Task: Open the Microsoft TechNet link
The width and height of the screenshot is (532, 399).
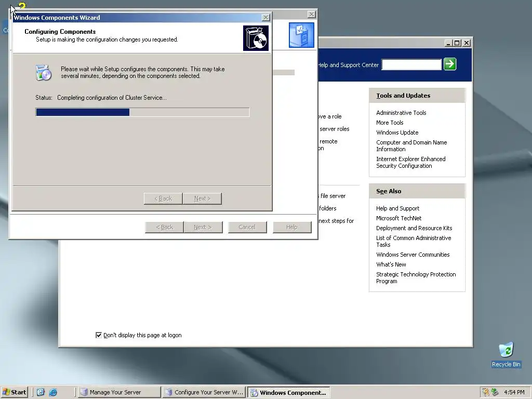Action: tap(398, 218)
